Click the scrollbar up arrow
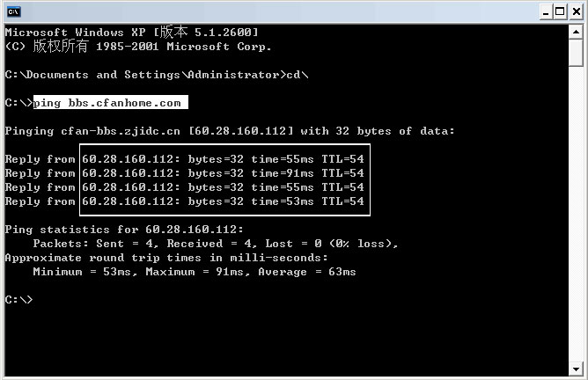Viewport: 588px width, 380px height. coord(577,31)
